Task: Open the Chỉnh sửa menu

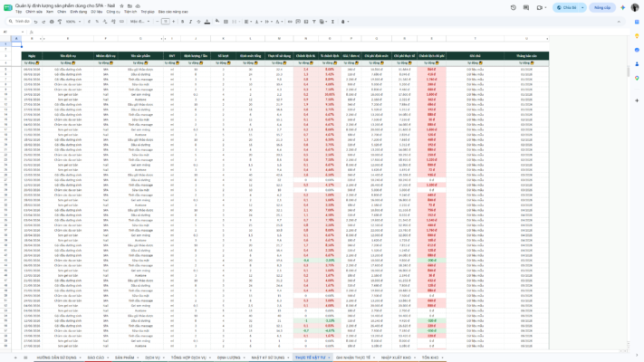Action: coord(34,12)
